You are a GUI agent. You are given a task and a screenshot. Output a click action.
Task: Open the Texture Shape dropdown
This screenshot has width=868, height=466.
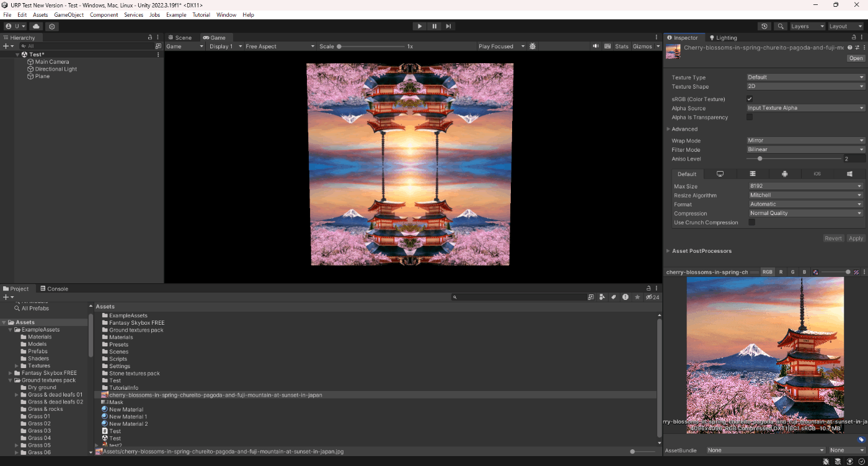coord(805,87)
